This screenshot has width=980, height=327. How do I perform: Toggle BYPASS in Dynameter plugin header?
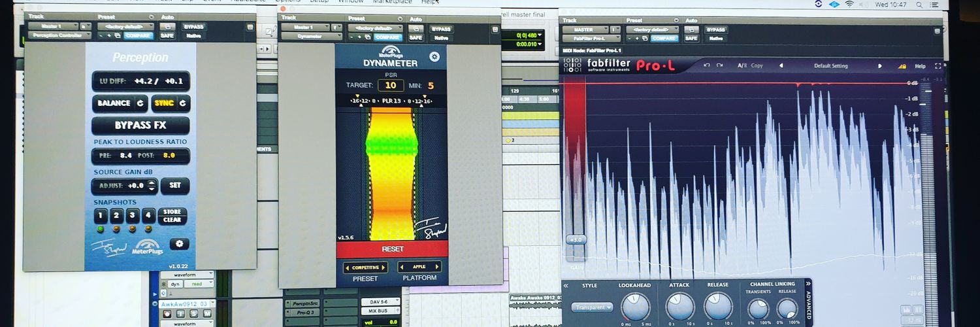[442, 29]
